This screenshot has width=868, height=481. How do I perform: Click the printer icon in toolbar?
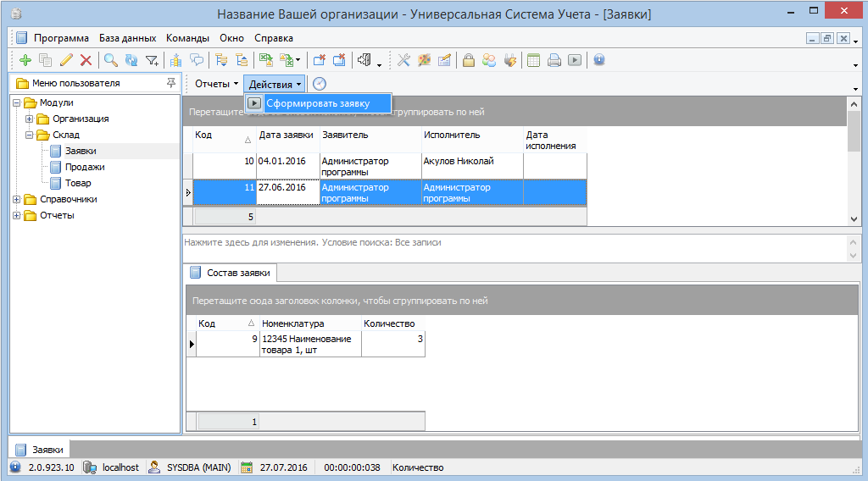tap(554, 60)
